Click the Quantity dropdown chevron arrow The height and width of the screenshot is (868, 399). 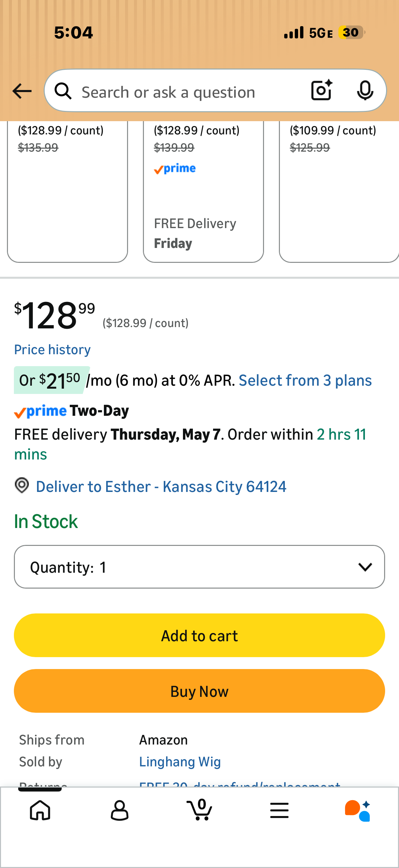coord(365,567)
